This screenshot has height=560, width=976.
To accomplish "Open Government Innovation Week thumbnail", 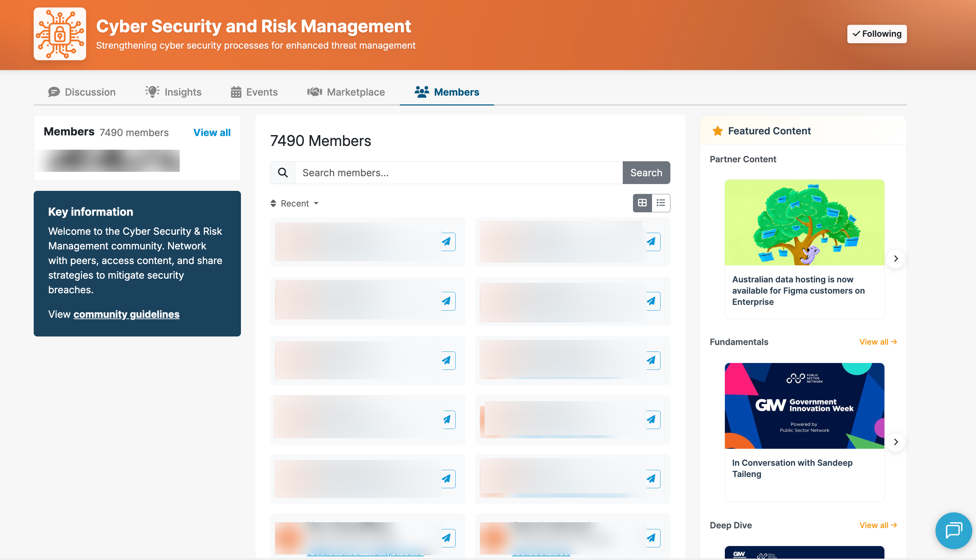I will click(x=804, y=406).
